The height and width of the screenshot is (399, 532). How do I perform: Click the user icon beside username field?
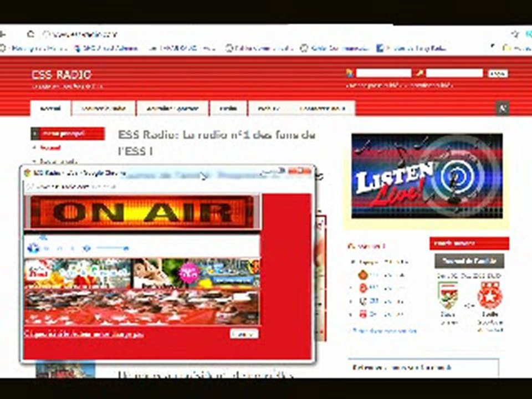pyautogui.click(x=350, y=73)
